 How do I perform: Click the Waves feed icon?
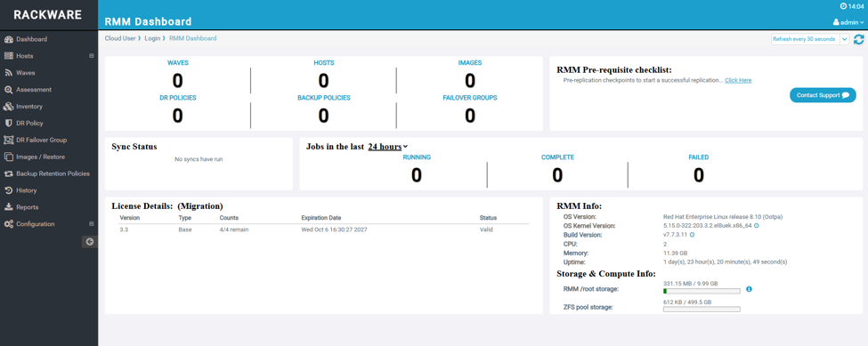8,73
